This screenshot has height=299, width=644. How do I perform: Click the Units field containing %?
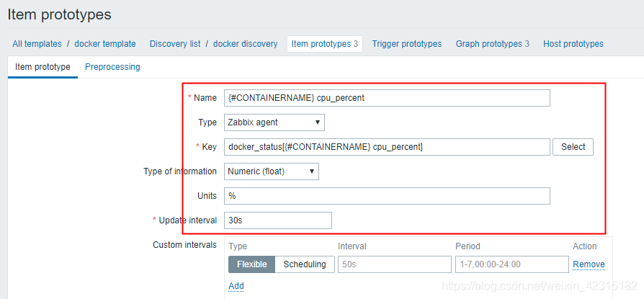pyautogui.click(x=387, y=196)
